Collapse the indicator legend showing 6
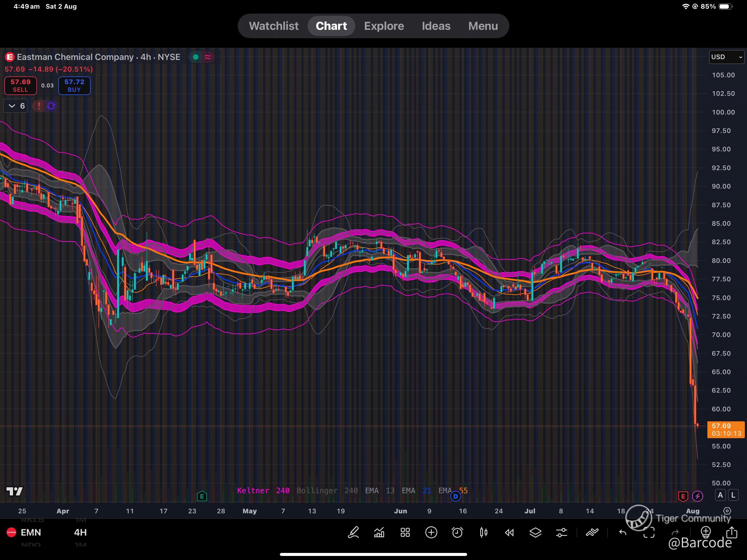Image resolution: width=747 pixels, height=560 pixels. 16,106
